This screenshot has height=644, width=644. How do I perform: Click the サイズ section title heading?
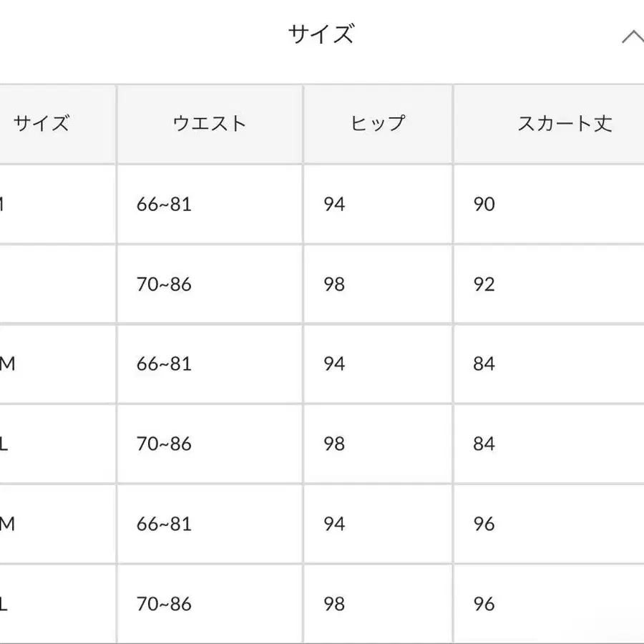coord(321,34)
